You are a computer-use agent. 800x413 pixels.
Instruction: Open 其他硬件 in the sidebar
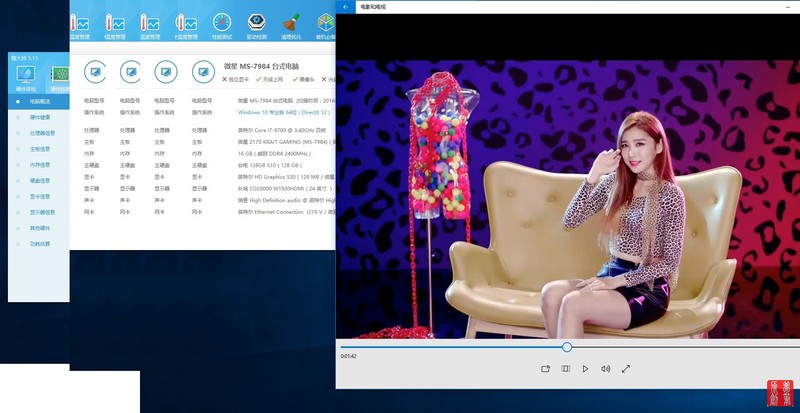tap(39, 228)
